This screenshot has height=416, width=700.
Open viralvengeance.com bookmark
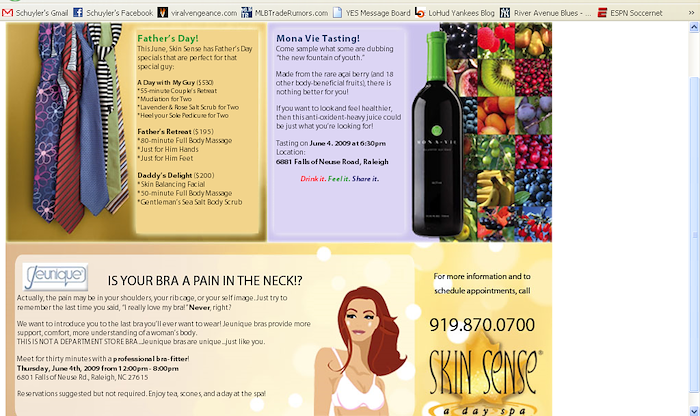pos(204,13)
